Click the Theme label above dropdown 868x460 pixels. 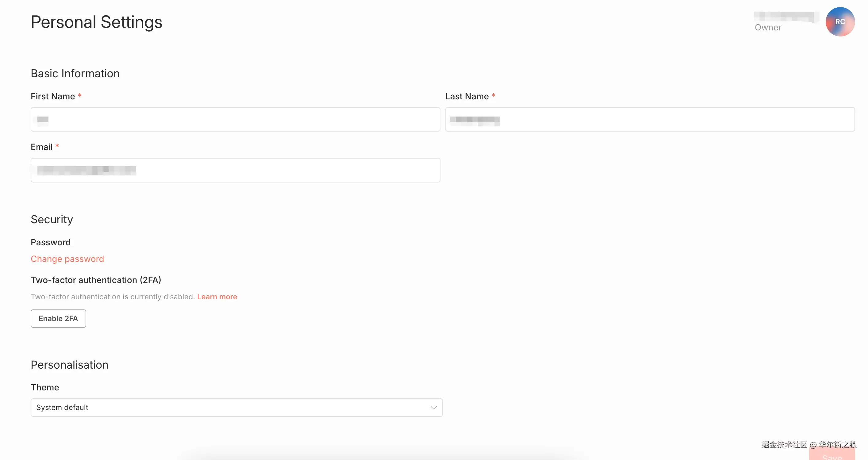click(45, 387)
